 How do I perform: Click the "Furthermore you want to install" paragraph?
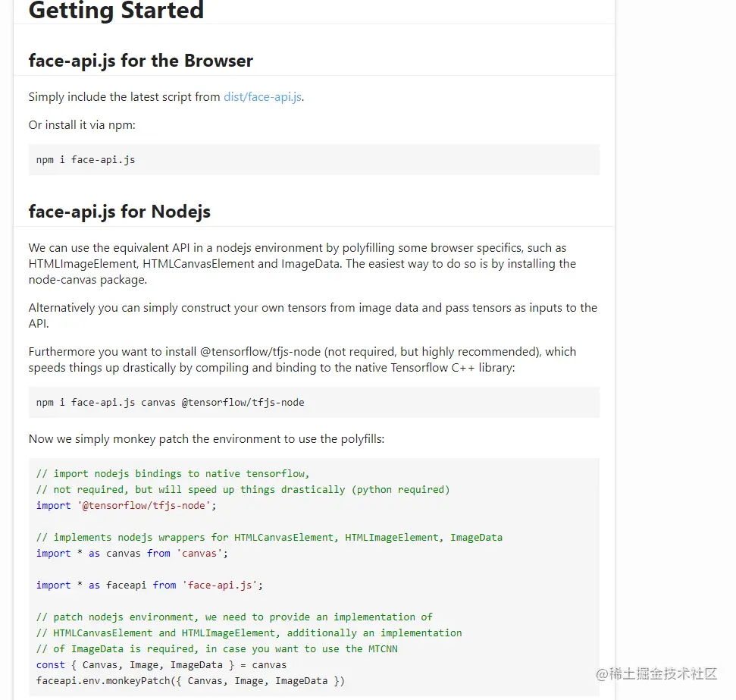(302, 359)
